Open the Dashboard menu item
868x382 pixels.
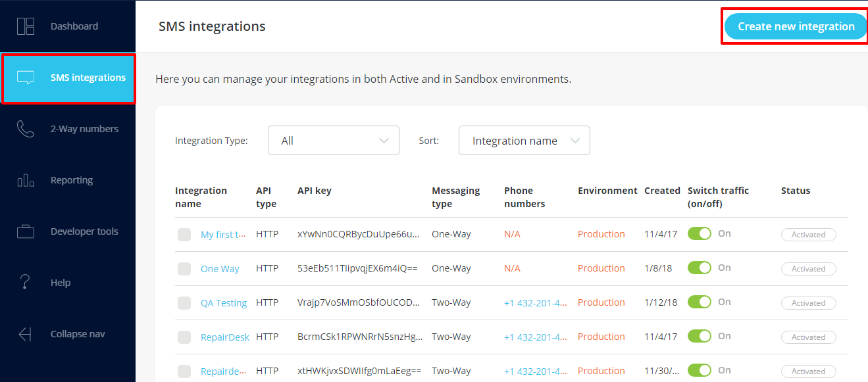(68, 26)
